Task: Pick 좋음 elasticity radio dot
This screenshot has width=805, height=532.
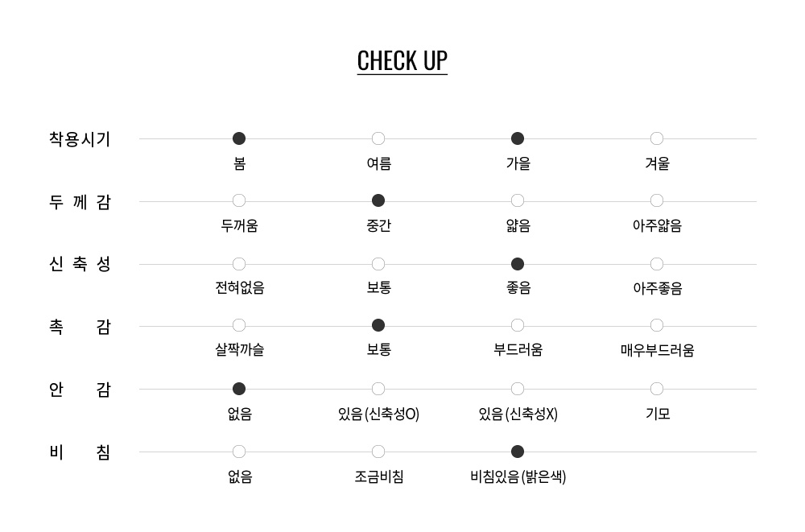Action: click(x=518, y=264)
